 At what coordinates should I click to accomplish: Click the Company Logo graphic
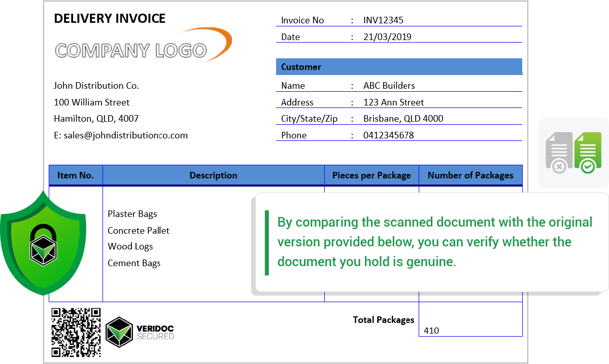click(130, 50)
